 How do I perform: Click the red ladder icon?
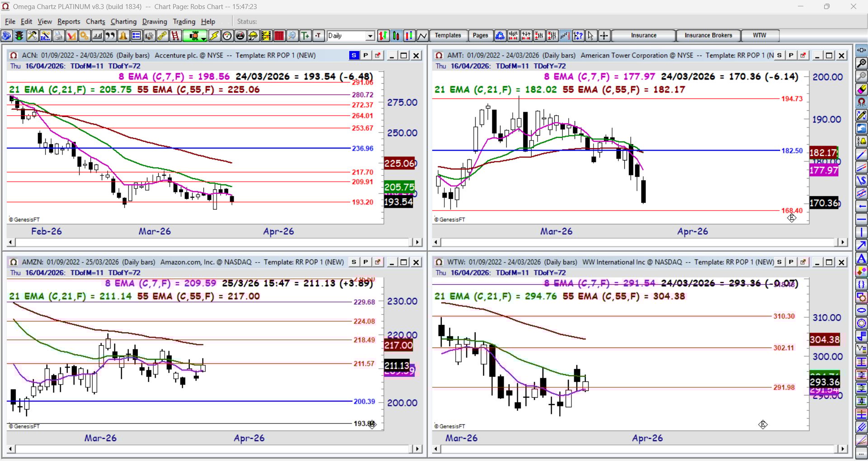pos(175,36)
